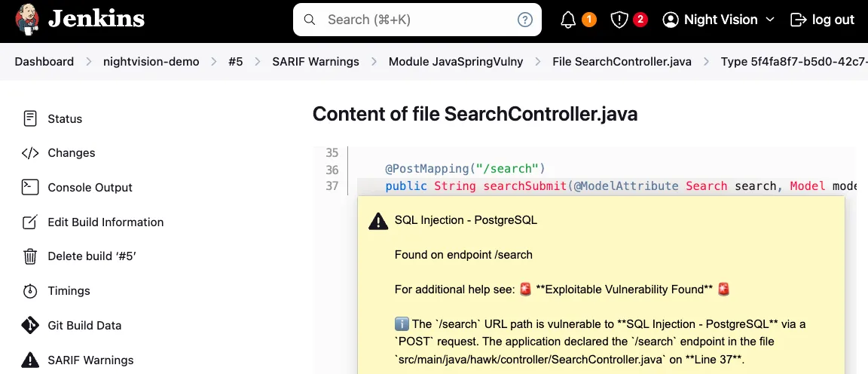Click the Jenkins wordmark in header

point(96,20)
